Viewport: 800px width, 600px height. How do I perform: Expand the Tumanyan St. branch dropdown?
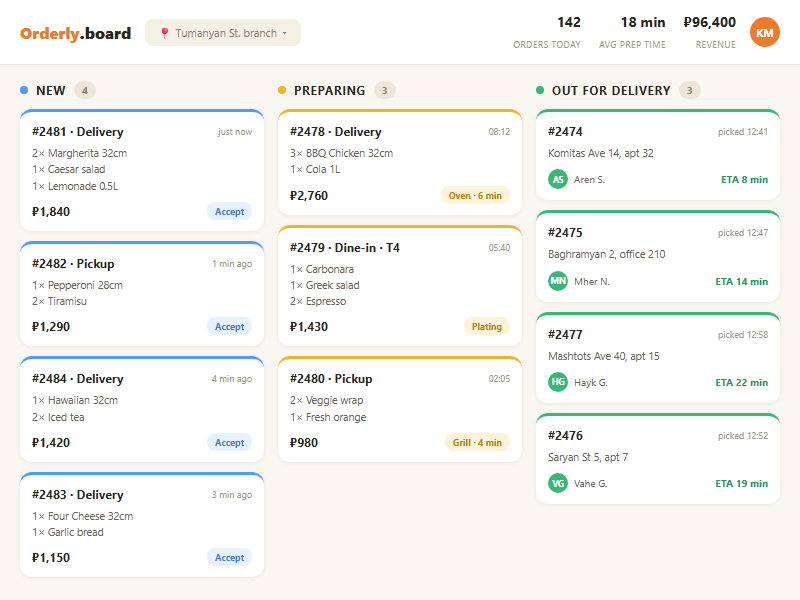coord(223,33)
